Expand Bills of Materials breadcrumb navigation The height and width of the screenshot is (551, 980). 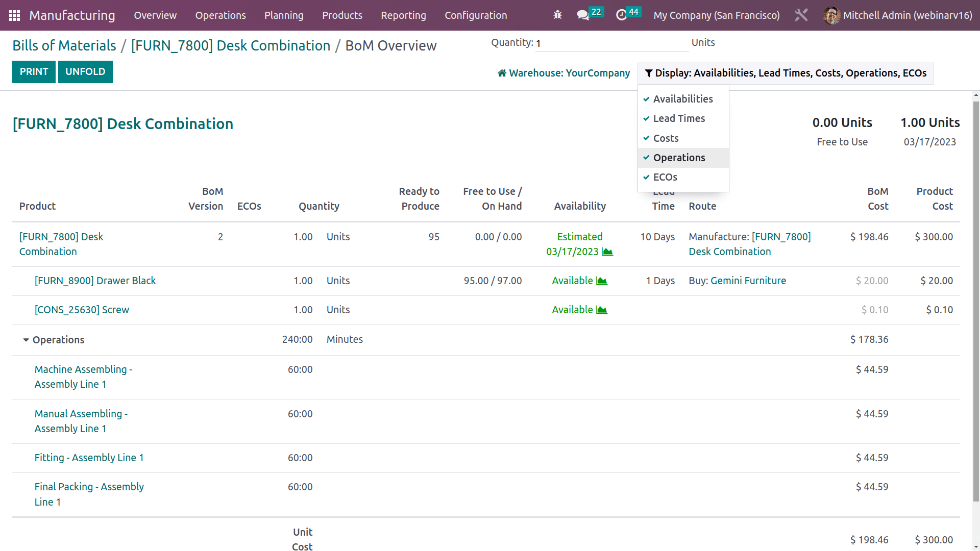click(x=64, y=45)
